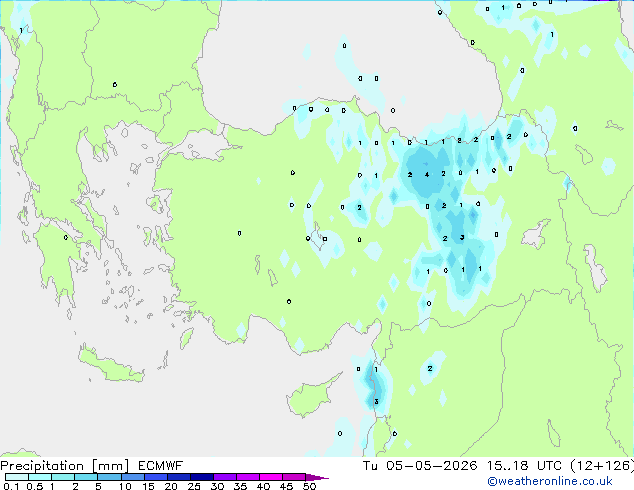Viewport: 634px width, 490px height.
Task: Click the '0.1' legend scale label
Action: pyautogui.click(x=11, y=486)
